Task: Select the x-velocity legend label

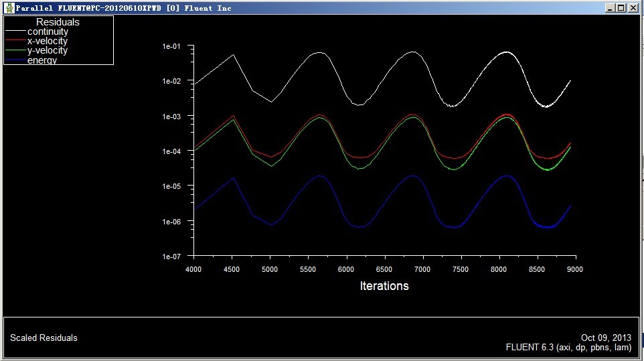Action: [x=48, y=41]
